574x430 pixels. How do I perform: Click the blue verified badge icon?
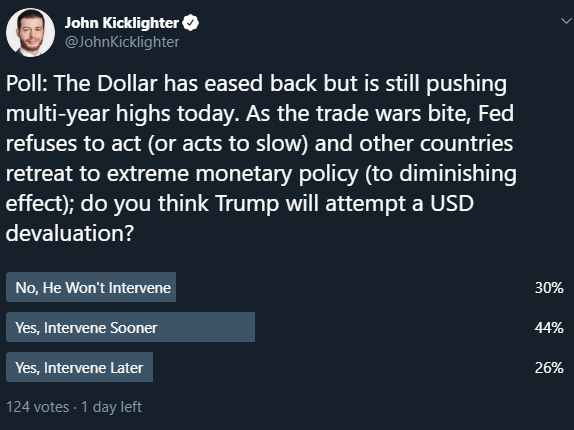coord(191,23)
